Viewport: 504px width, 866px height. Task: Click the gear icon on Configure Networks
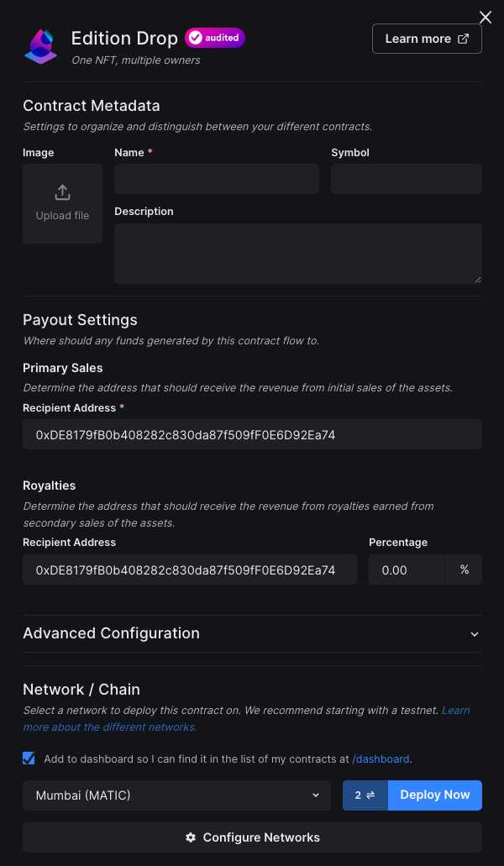tap(191, 837)
